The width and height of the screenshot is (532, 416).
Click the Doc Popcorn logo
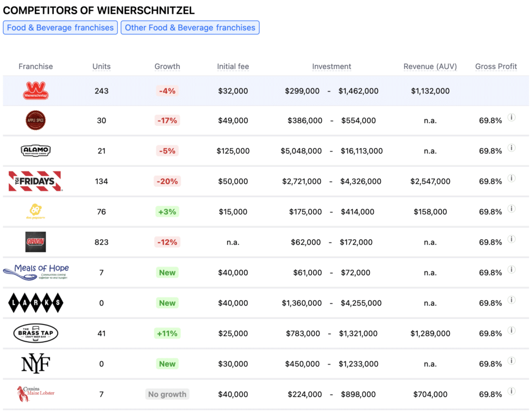pos(36,211)
